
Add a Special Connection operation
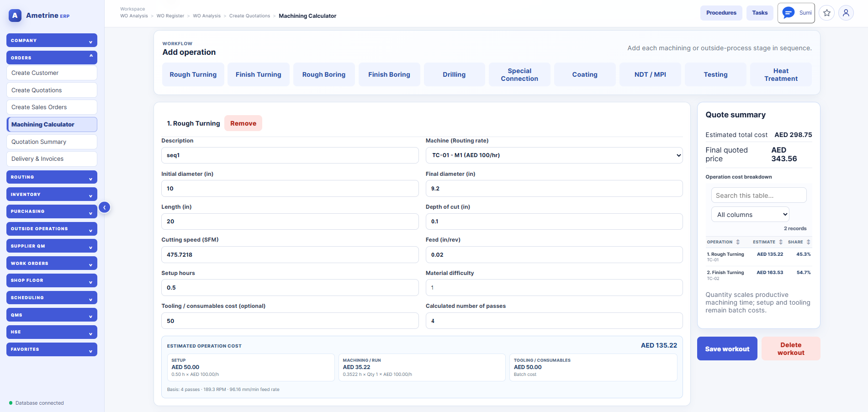pos(519,74)
